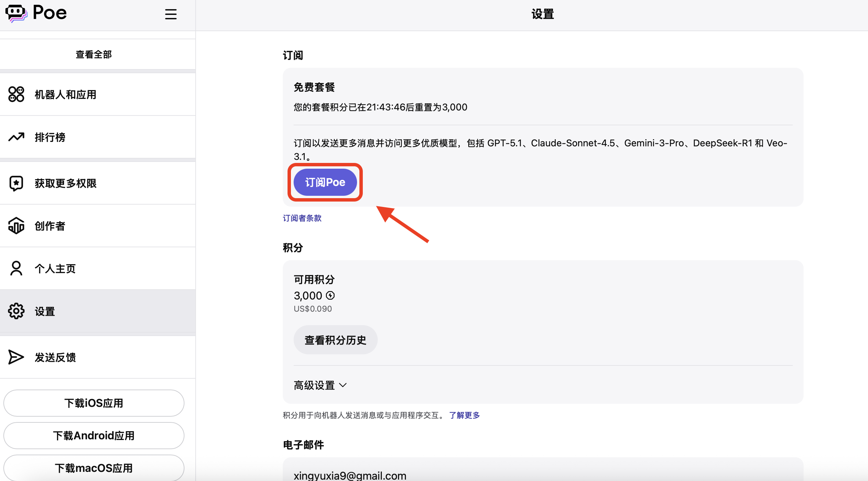Click the 排行榜 trending chart icon
This screenshot has width=868, height=481.
[x=16, y=137]
